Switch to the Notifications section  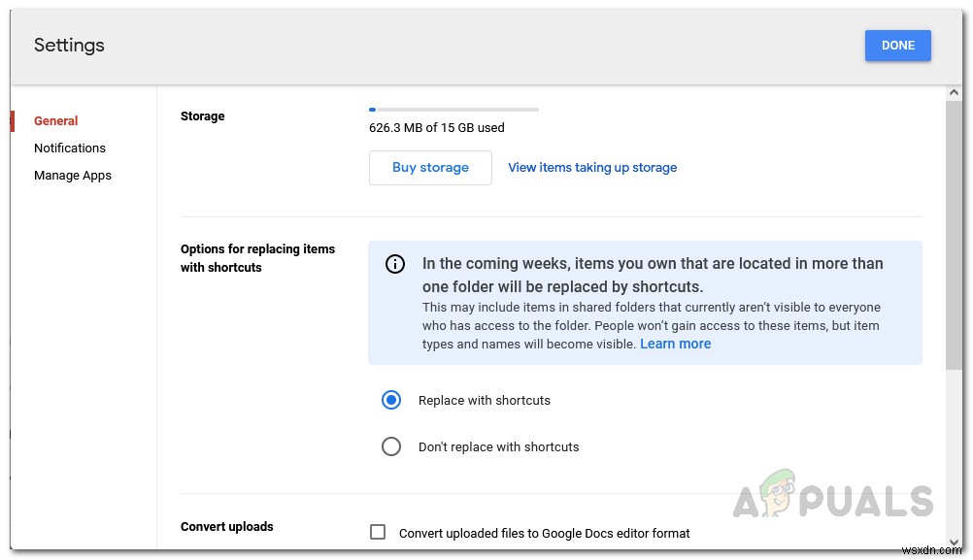click(70, 148)
